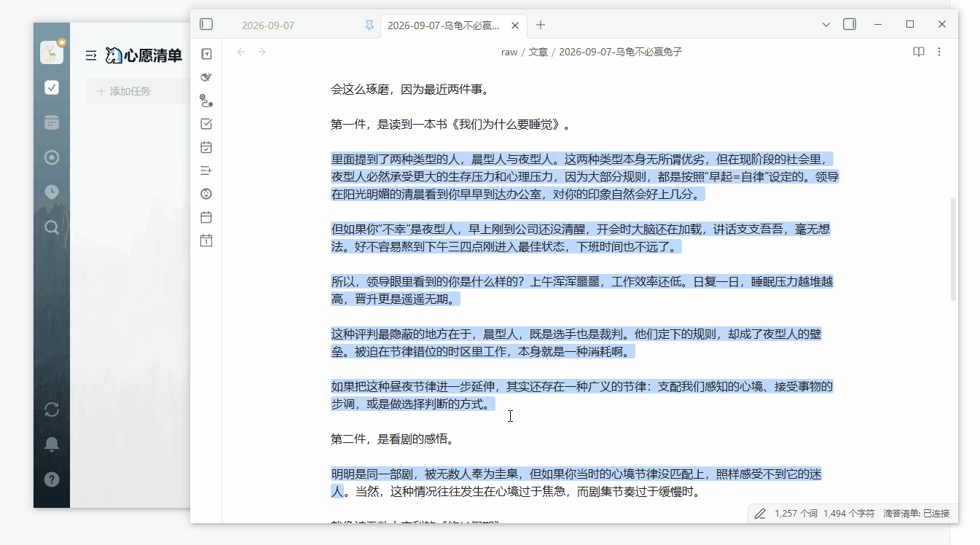Viewport: 980px width, 545px height.
Task: Toggle the Obsidian right sidebar
Action: (x=850, y=25)
